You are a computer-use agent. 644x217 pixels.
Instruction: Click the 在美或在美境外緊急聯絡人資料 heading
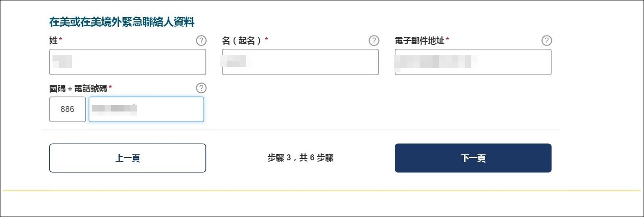tap(122, 21)
